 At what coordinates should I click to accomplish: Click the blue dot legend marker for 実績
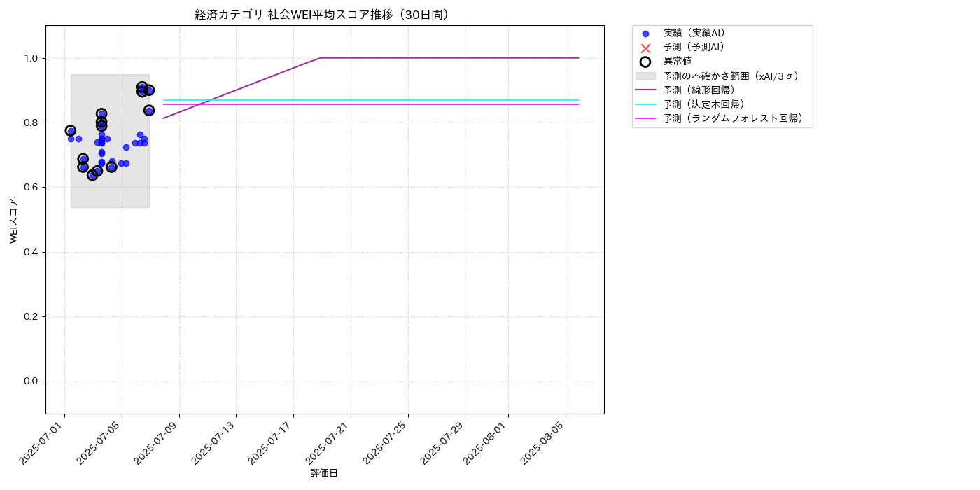tap(645, 34)
